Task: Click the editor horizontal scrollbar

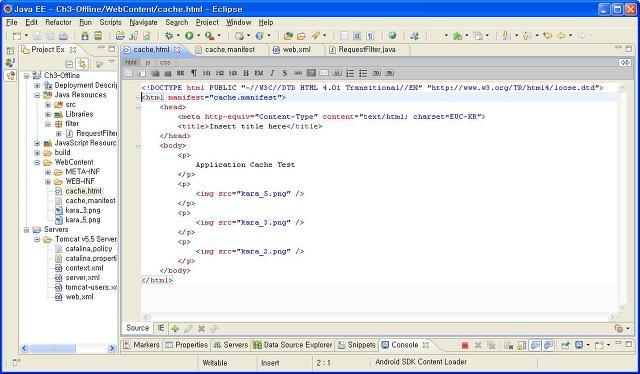Action: click(379, 317)
